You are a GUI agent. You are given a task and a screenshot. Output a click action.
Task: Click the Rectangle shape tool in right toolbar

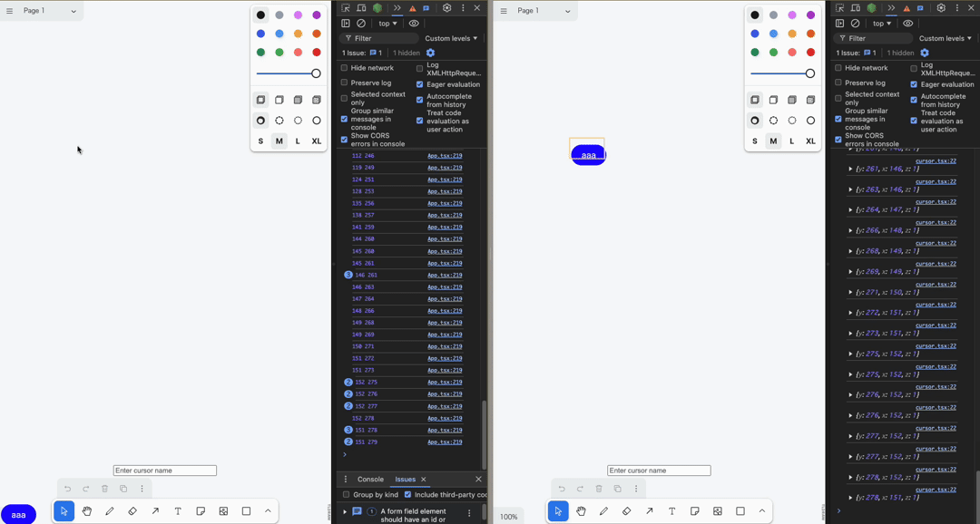(740, 511)
